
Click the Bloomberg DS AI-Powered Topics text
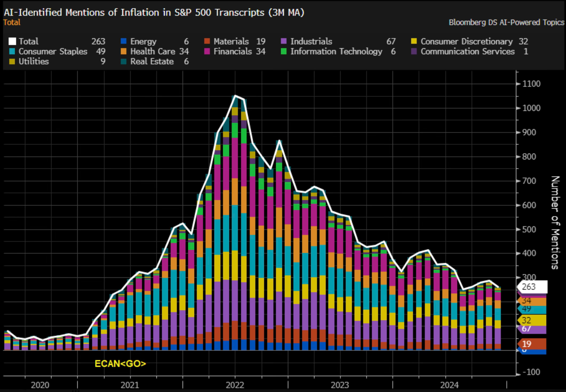(506, 22)
